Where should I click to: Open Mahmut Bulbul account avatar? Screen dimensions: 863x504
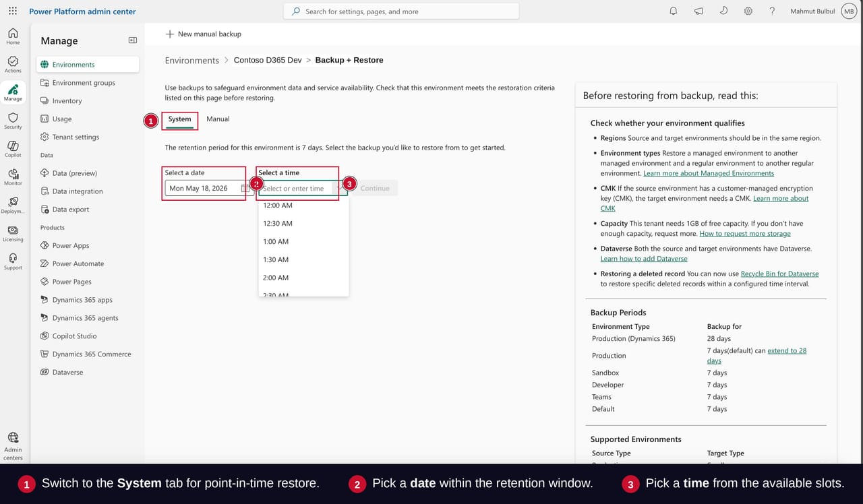click(x=848, y=11)
